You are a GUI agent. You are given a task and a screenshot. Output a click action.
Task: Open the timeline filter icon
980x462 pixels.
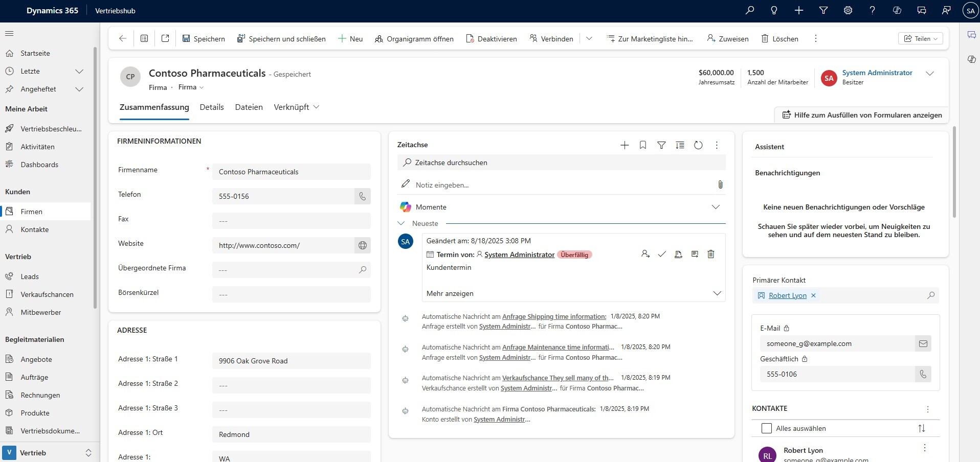pyautogui.click(x=661, y=145)
